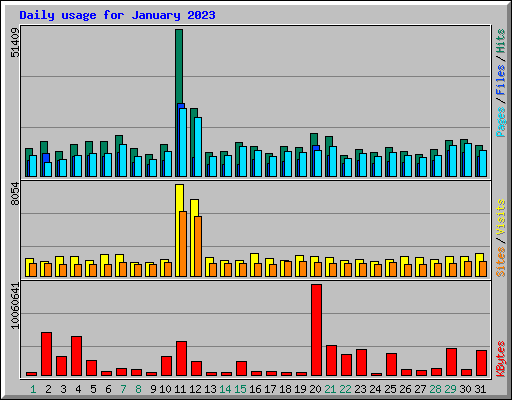
Task: Click the day 19 label on the x-axis
Action: click(x=300, y=389)
